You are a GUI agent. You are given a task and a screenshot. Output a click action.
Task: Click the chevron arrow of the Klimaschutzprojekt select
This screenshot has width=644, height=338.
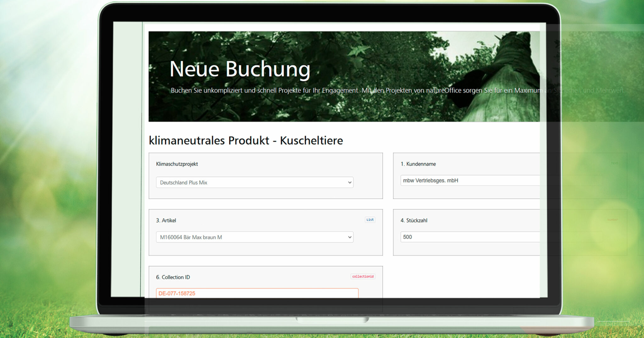click(x=349, y=183)
